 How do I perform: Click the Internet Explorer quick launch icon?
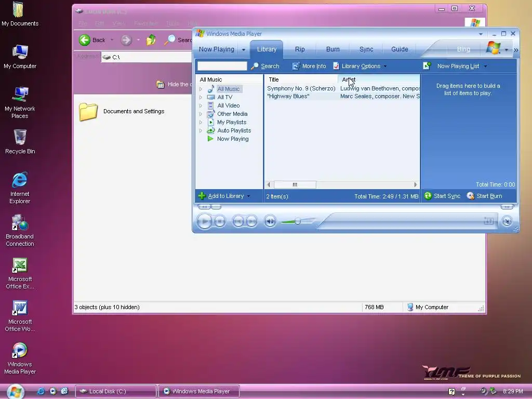click(x=41, y=391)
